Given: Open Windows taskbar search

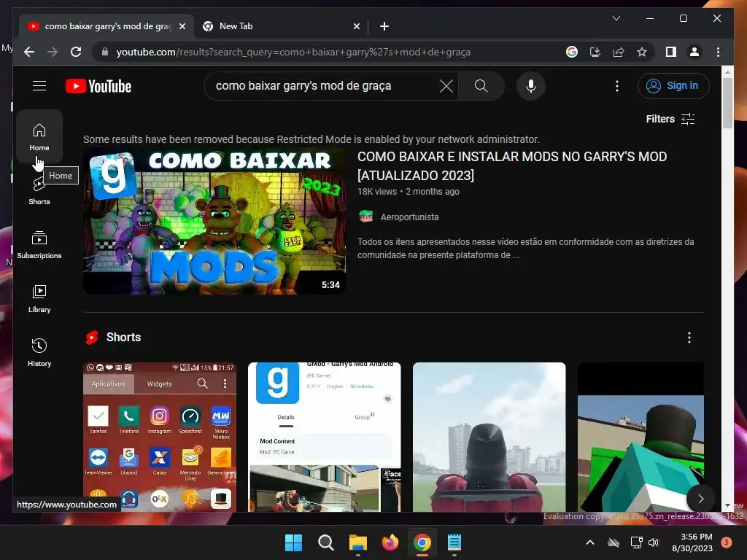Looking at the screenshot, I should tap(326, 542).
